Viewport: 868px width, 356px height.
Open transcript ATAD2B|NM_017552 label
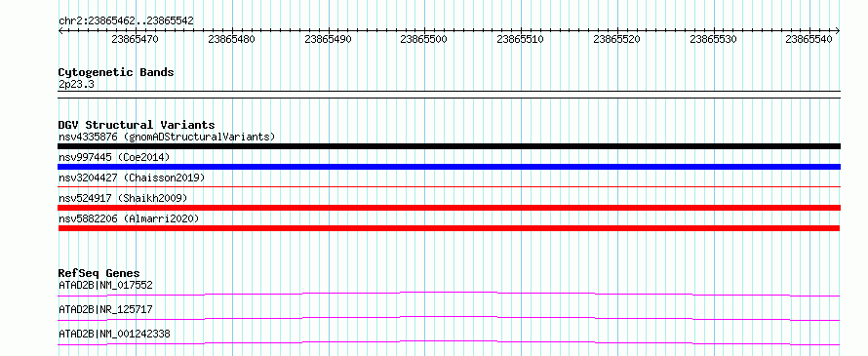coord(105,285)
